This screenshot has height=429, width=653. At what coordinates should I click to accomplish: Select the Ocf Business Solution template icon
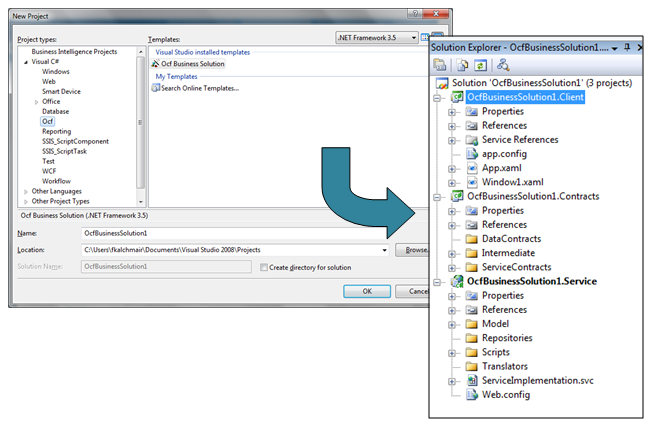155,64
